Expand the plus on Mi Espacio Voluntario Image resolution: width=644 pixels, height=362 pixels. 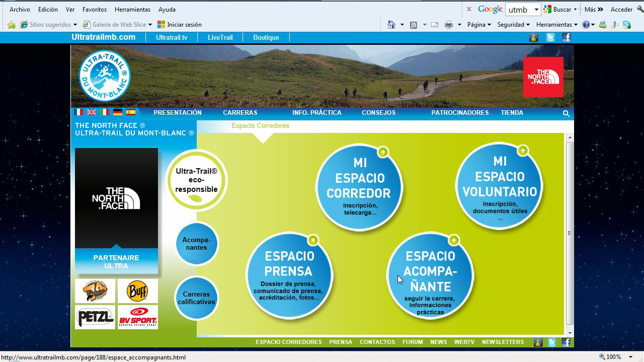(523, 151)
